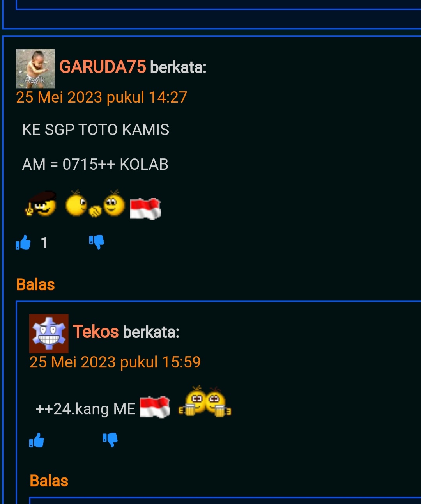The image size is (421, 504).
Task: Open Tekos's gear-face avatar
Action: [49, 334]
